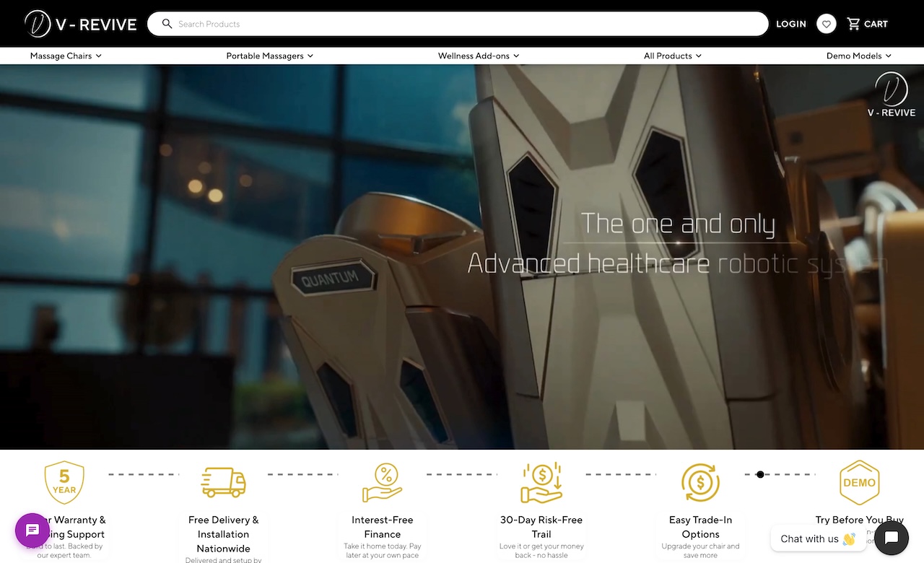The image size is (924, 563).
Task: Expand the Wellness Add-ons menu
Action: tap(479, 56)
